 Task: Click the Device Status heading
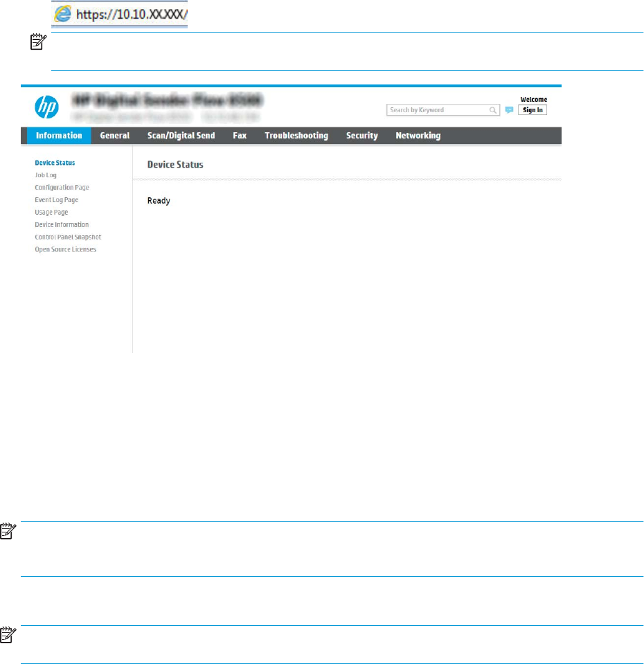pos(175,165)
